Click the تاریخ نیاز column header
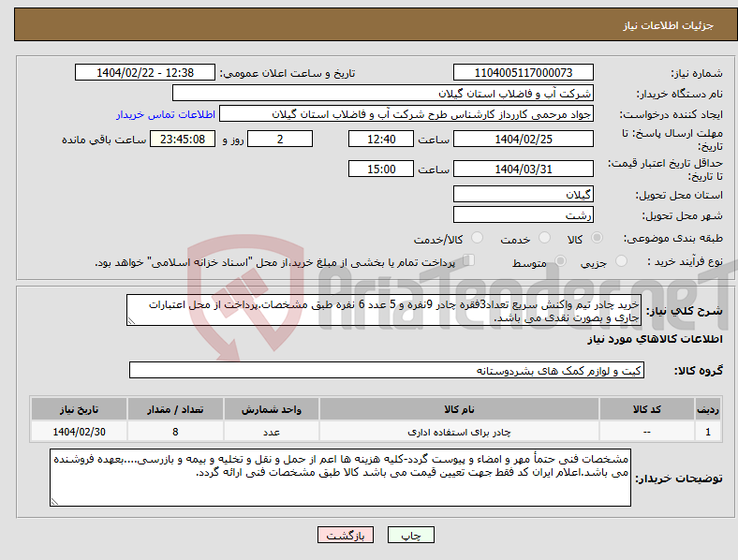This screenshot has width=738, height=560. click(79, 409)
